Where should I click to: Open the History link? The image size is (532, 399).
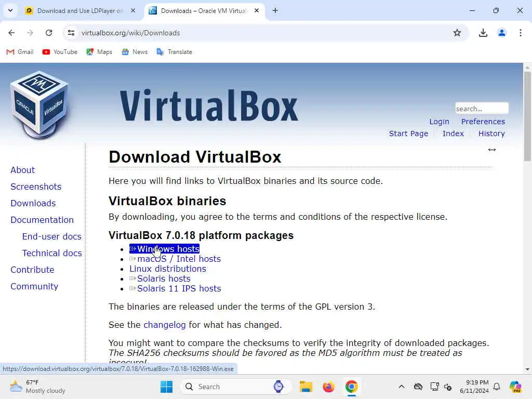coord(491,134)
